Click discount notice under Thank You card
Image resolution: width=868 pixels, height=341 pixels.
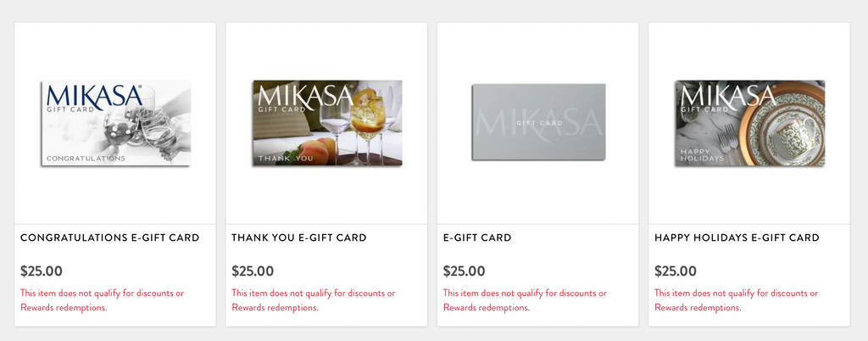(x=313, y=300)
